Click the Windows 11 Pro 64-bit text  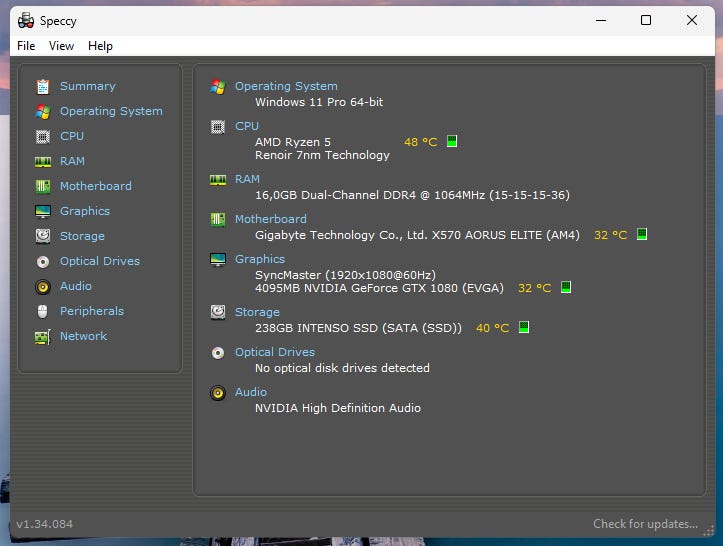319,102
